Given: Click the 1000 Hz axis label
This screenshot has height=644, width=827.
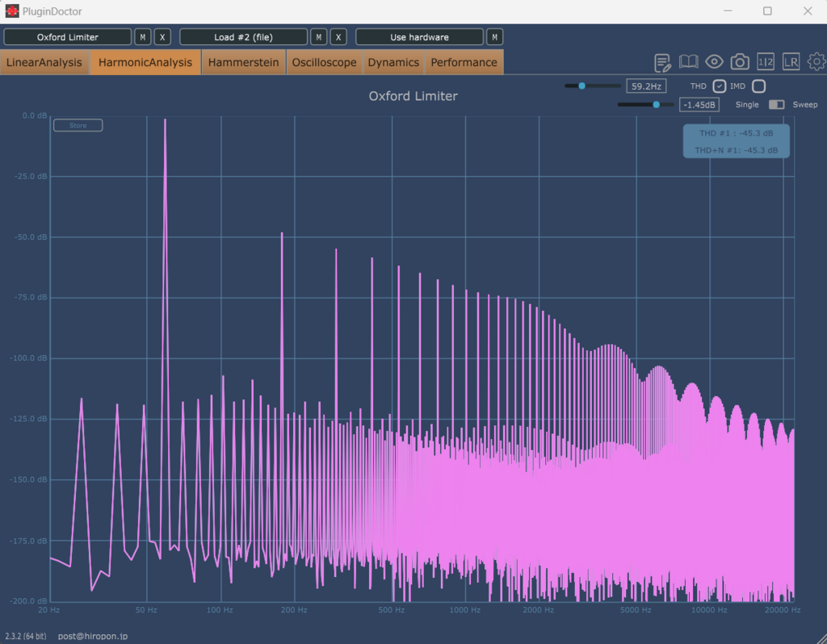Looking at the screenshot, I should click(x=464, y=610).
